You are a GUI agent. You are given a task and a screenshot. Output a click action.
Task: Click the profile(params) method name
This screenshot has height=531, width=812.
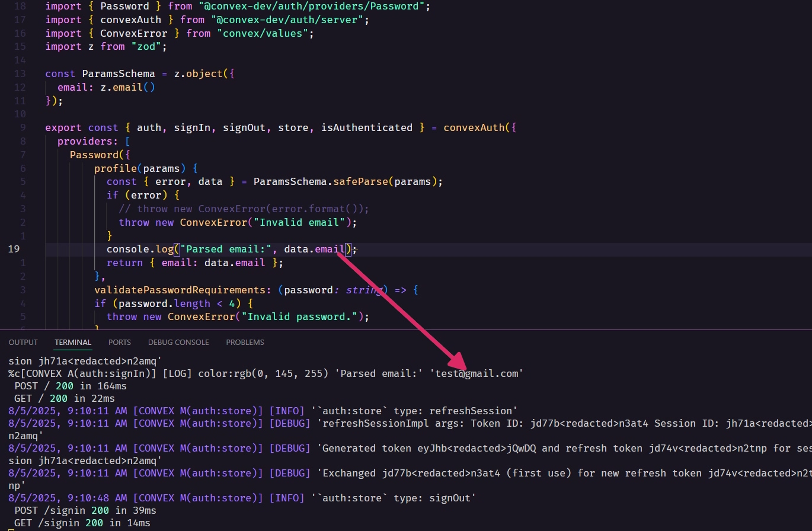point(115,169)
